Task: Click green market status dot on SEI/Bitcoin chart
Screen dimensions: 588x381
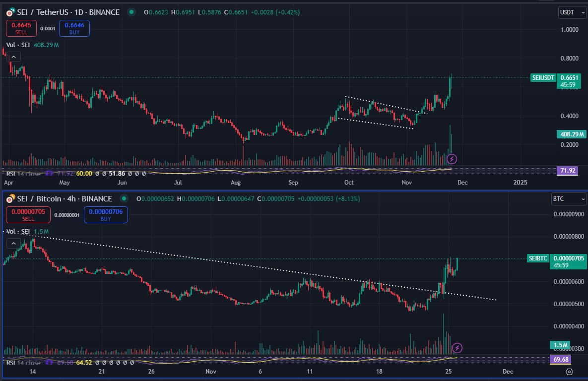Action: [124, 198]
